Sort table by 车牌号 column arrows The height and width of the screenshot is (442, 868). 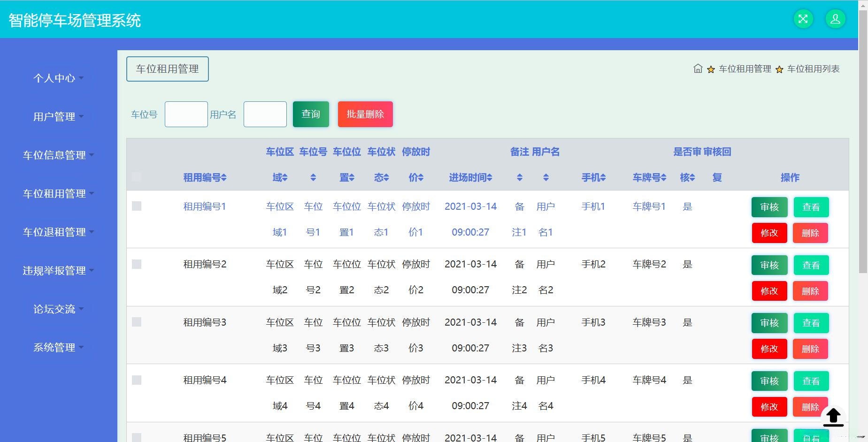[x=663, y=177]
